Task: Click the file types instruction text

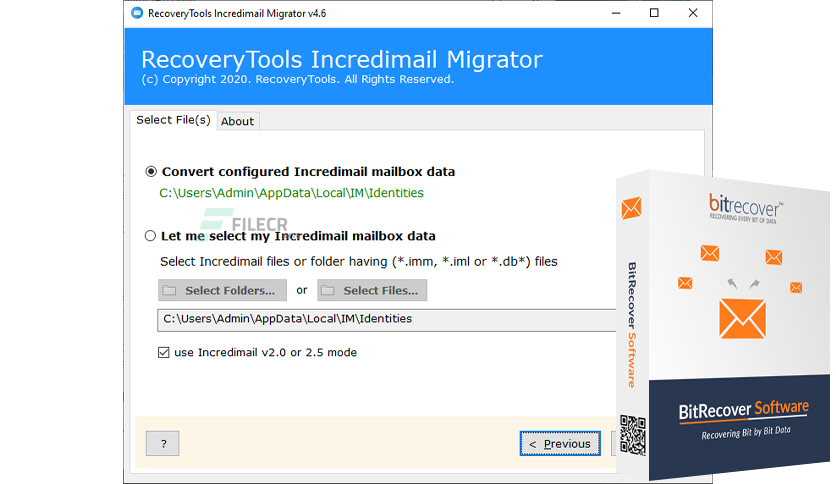Action: 359,262
